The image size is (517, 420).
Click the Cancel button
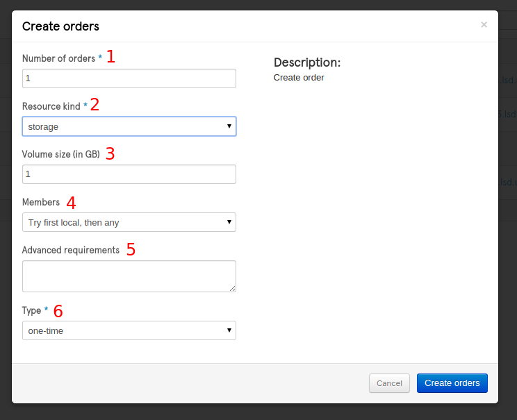click(389, 383)
